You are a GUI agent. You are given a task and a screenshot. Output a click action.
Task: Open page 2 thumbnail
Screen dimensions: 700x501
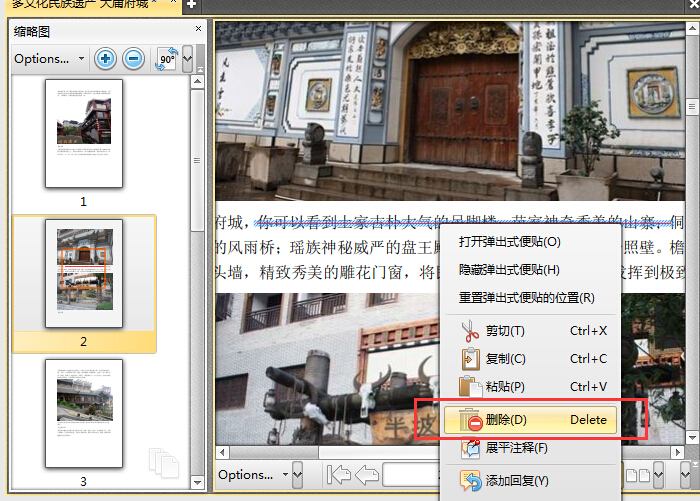(84, 273)
